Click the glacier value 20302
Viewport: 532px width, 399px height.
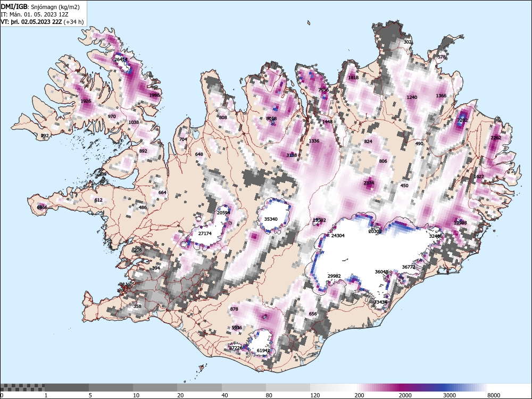(375, 231)
